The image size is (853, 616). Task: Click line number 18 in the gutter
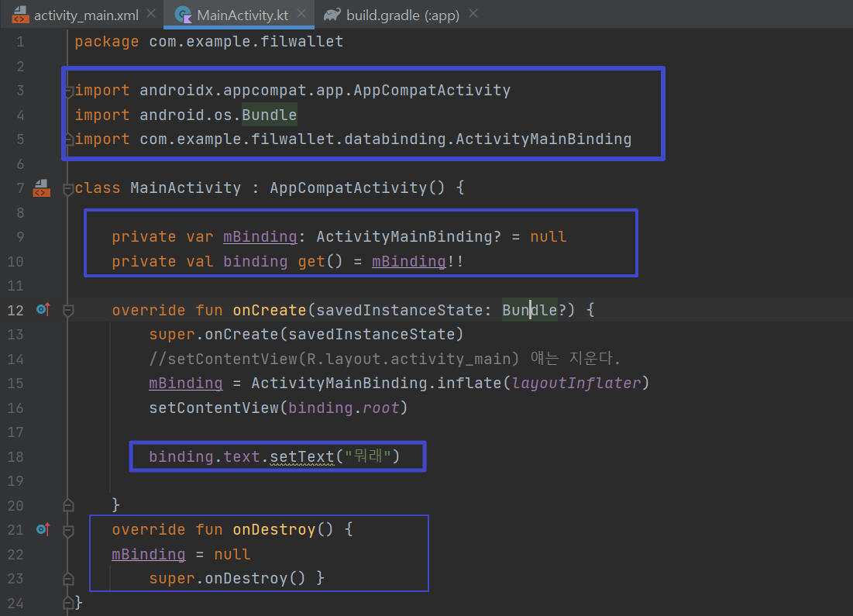[x=15, y=456]
